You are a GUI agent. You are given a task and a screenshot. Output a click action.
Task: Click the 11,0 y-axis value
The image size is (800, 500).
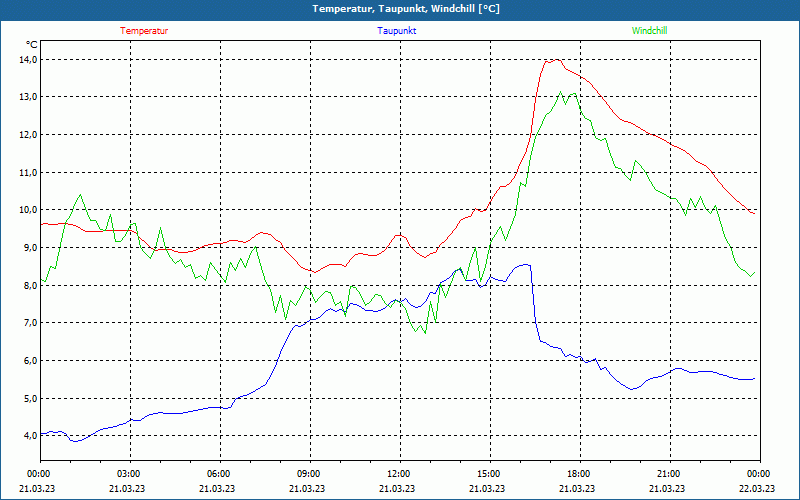[x=29, y=172]
